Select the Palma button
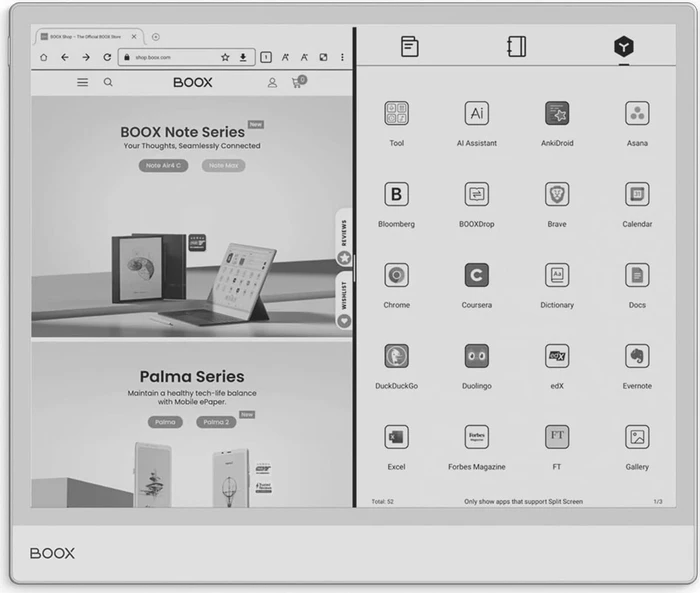This screenshot has width=700, height=593. 165,422
